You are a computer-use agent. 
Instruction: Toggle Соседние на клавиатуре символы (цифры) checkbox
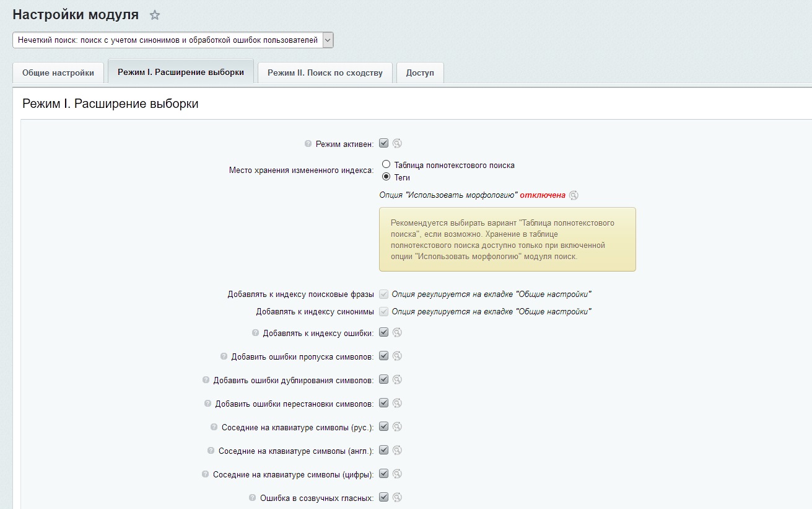[383, 474]
